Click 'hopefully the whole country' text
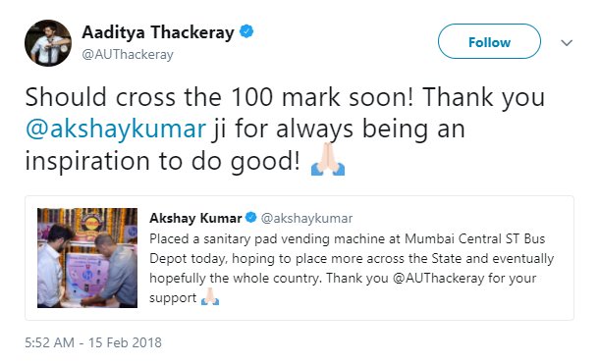Viewport: 599px width, 364px height. coord(235,279)
